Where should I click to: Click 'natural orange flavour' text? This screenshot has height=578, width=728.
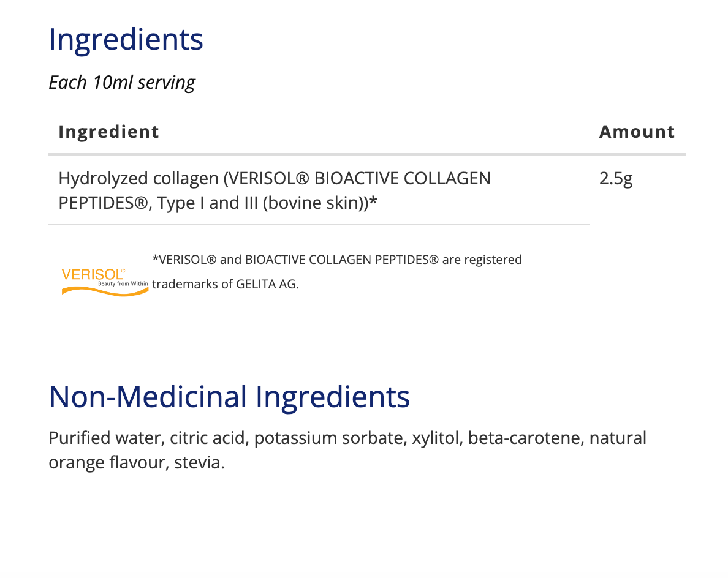[x=104, y=462]
